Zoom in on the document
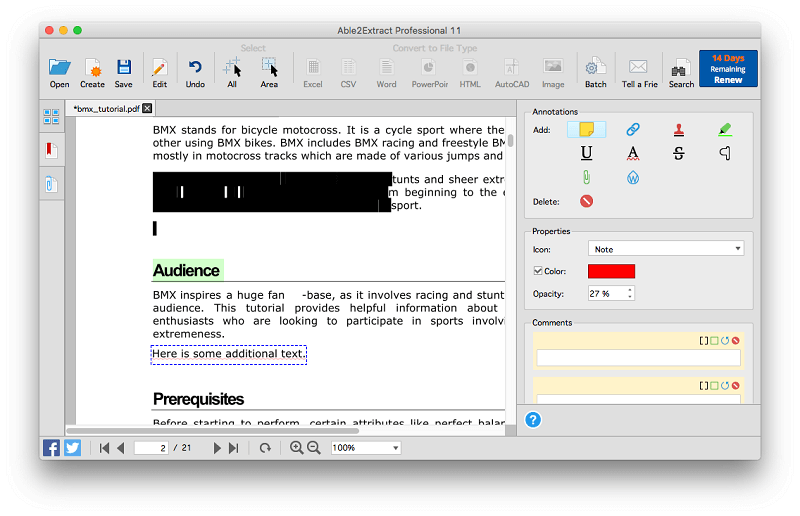Viewport: 800px width, 516px height. pos(296,448)
